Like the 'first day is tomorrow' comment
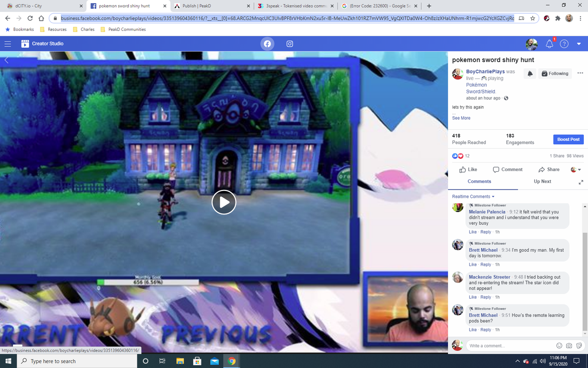Screen dimensions: 588x368 (473, 264)
